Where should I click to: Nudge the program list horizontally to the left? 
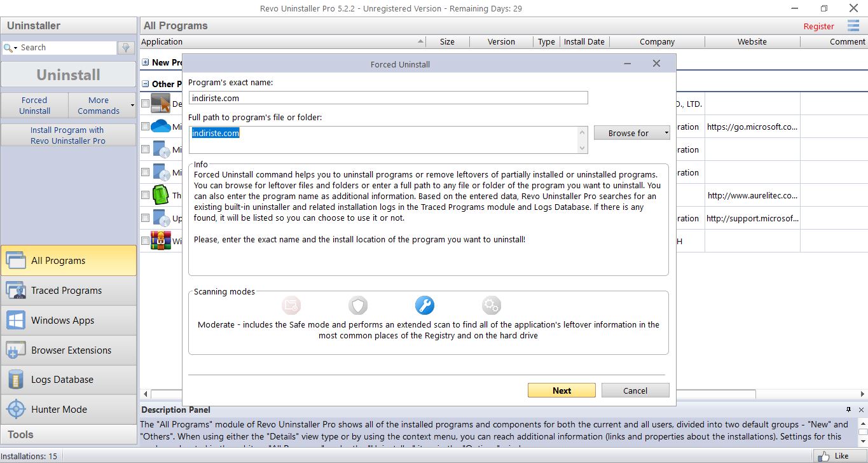[x=145, y=394]
